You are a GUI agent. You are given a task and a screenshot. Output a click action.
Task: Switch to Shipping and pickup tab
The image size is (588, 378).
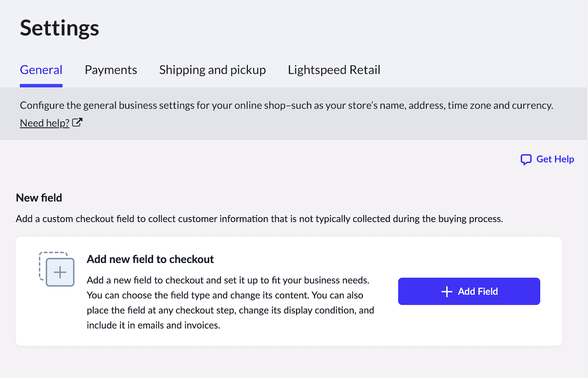[x=212, y=70]
